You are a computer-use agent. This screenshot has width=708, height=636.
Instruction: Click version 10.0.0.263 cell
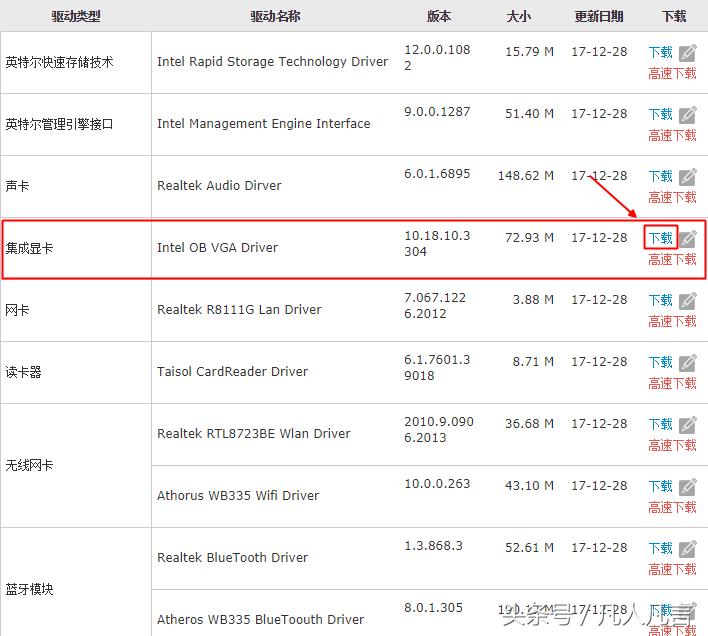click(x=437, y=483)
